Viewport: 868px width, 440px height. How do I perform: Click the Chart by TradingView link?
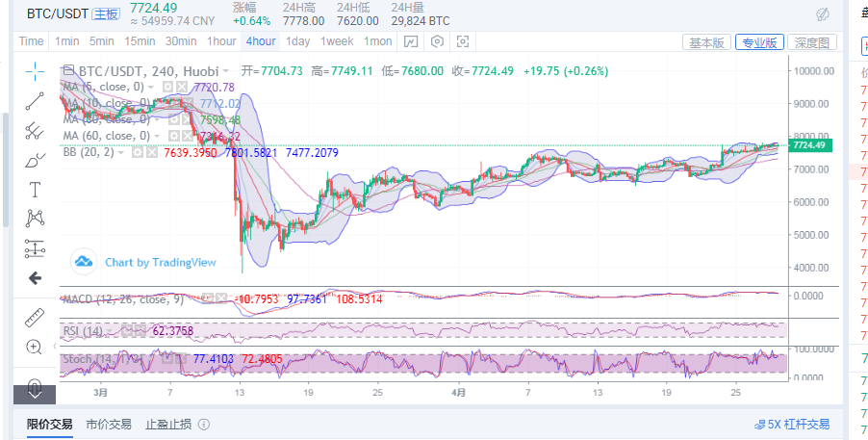tap(145, 262)
